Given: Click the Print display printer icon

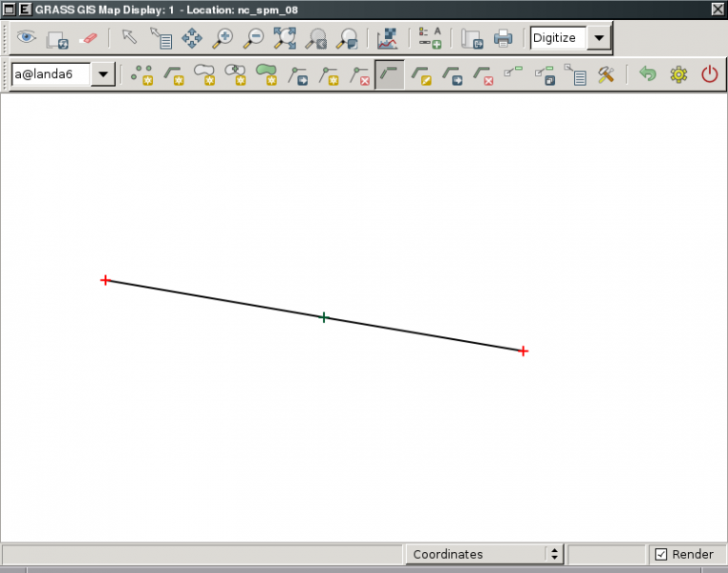Looking at the screenshot, I should coord(503,38).
